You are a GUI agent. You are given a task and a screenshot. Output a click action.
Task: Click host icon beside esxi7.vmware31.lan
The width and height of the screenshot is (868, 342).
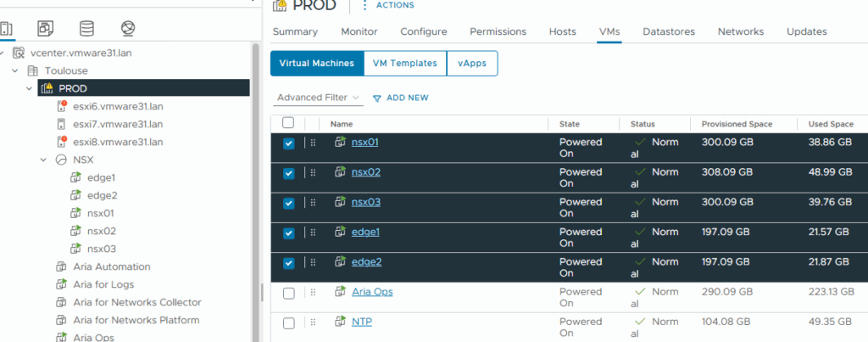click(x=61, y=124)
